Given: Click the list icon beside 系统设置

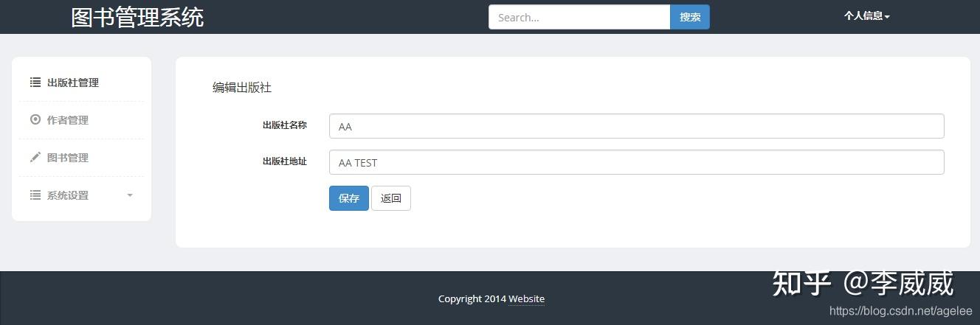Looking at the screenshot, I should click(35, 195).
